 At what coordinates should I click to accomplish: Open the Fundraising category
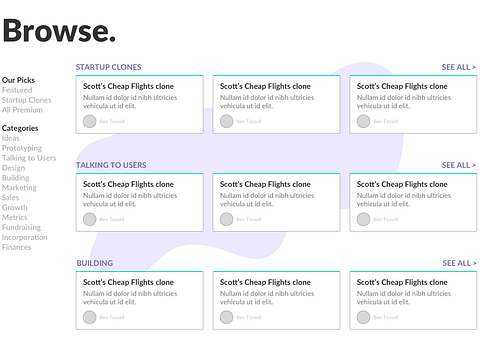point(21,227)
